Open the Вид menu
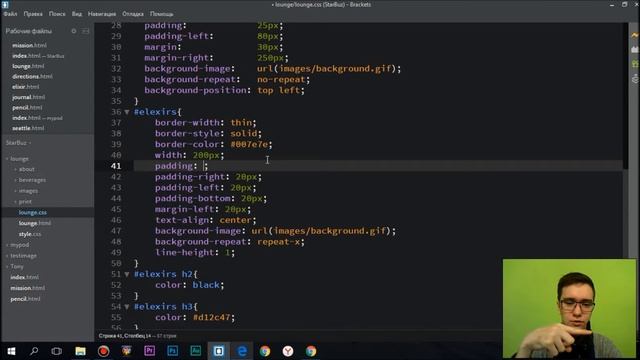Screen dimensions: 640x360 (77, 14)
